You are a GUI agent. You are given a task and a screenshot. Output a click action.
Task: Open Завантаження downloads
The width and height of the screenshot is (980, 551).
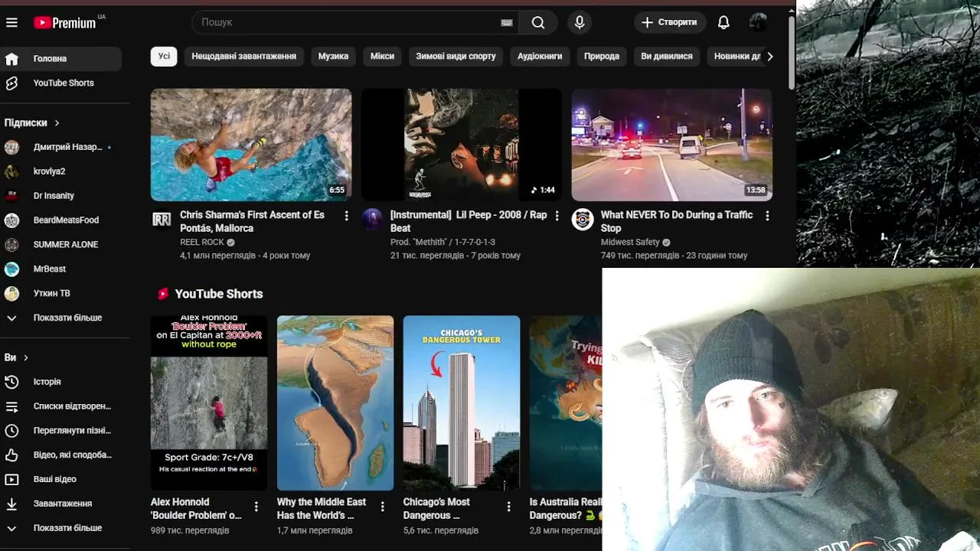(x=61, y=504)
